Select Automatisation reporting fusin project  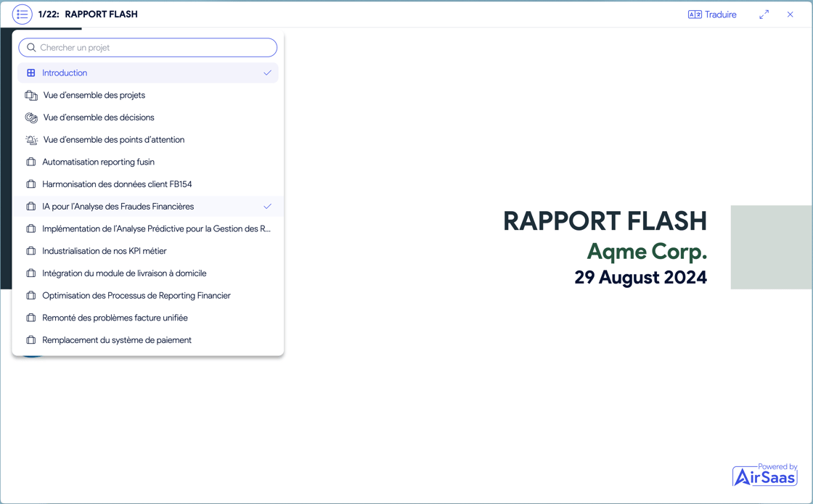148,162
